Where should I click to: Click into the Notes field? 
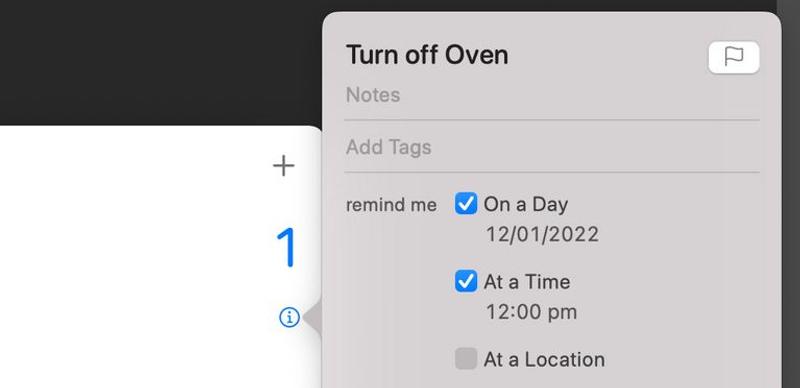(x=552, y=95)
